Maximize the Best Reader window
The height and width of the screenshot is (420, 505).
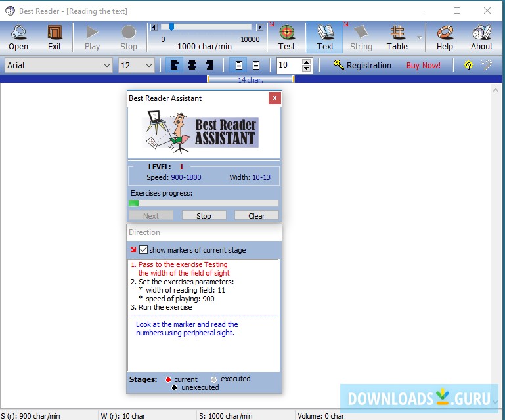pos(457,10)
